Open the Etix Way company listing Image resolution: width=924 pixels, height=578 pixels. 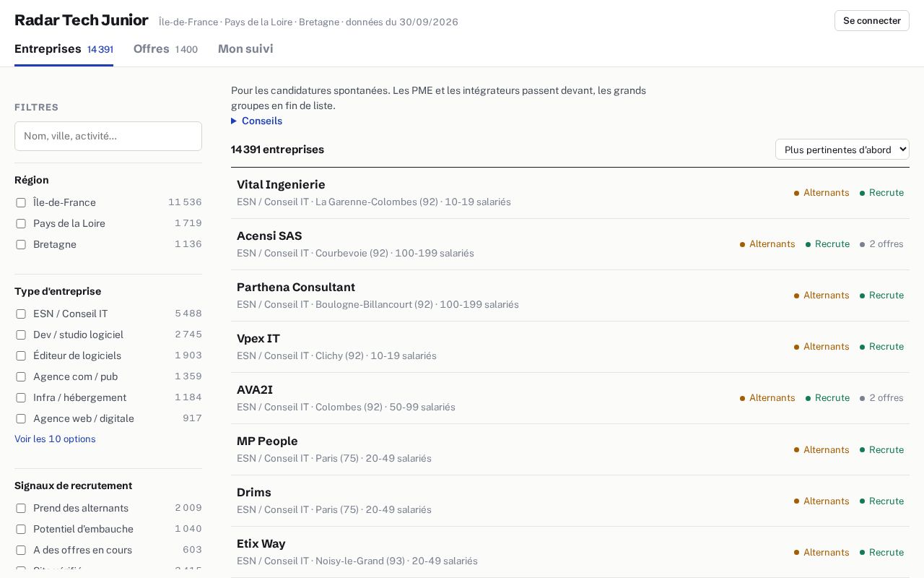coord(570,552)
